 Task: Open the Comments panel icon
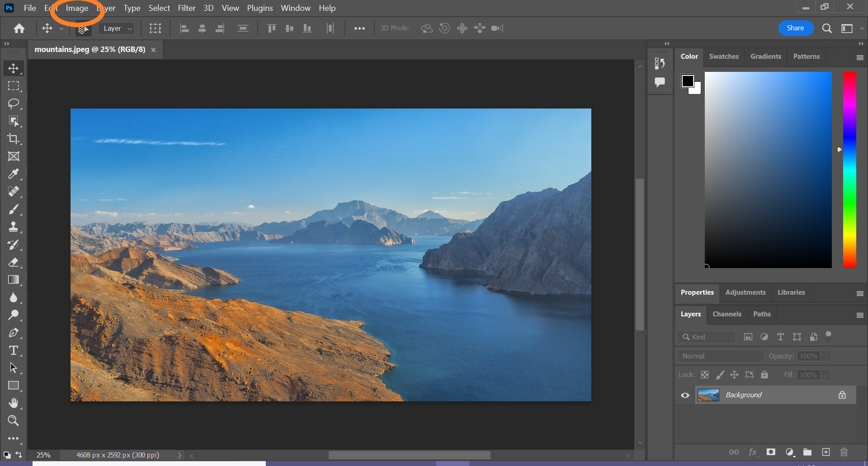point(660,82)
